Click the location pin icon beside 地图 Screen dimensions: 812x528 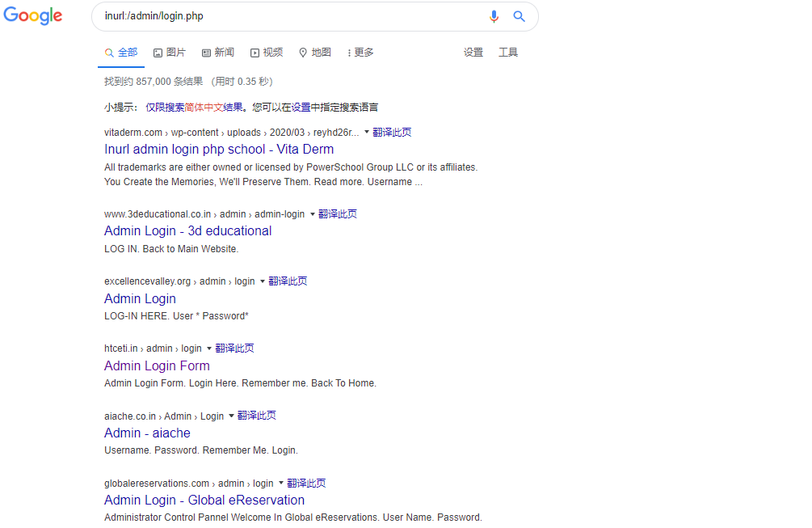point(303,52)
